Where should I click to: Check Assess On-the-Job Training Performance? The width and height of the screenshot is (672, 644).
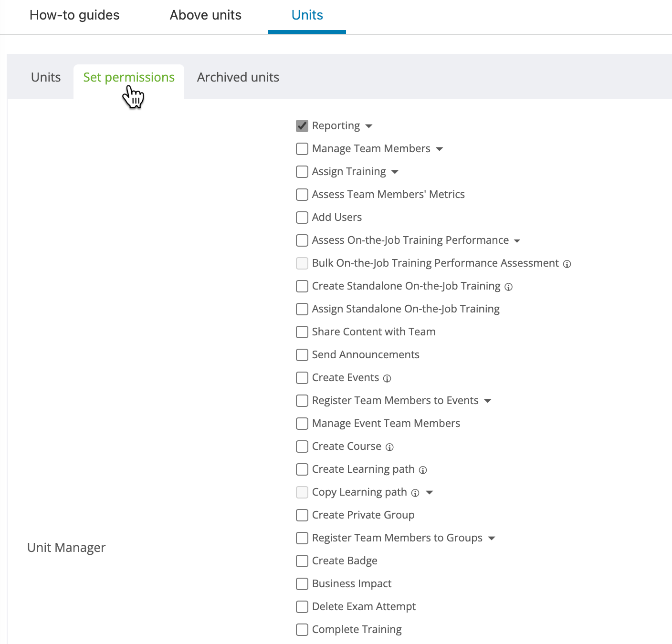[x=302, y=240]
